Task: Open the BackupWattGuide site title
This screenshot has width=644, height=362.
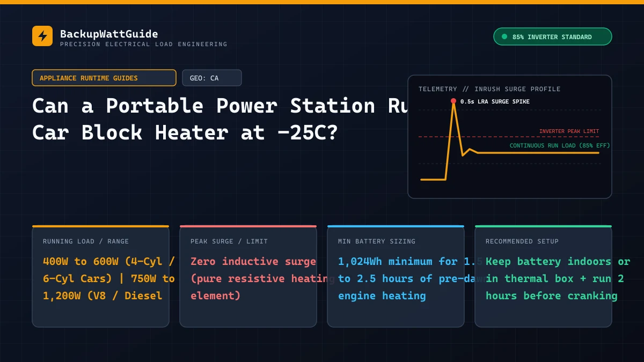Action: [109, 34]
